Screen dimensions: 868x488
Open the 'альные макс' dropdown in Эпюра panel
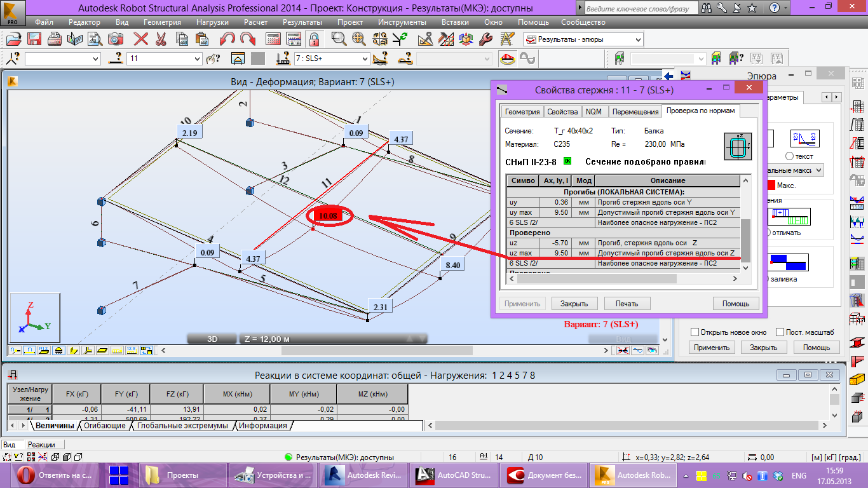point(794,170)
